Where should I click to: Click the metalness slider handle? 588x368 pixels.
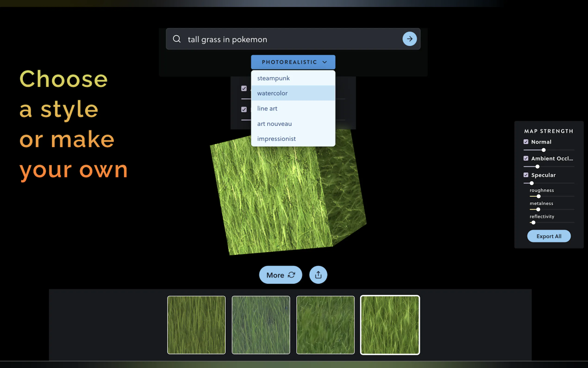(538, 209)
